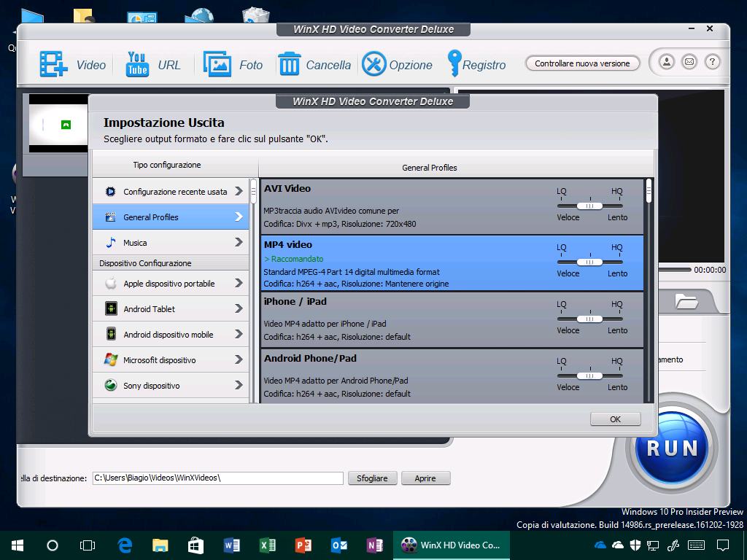Expand Android Tablet arrow
This screenshot has height=560, width=747.
coord(239,308)
